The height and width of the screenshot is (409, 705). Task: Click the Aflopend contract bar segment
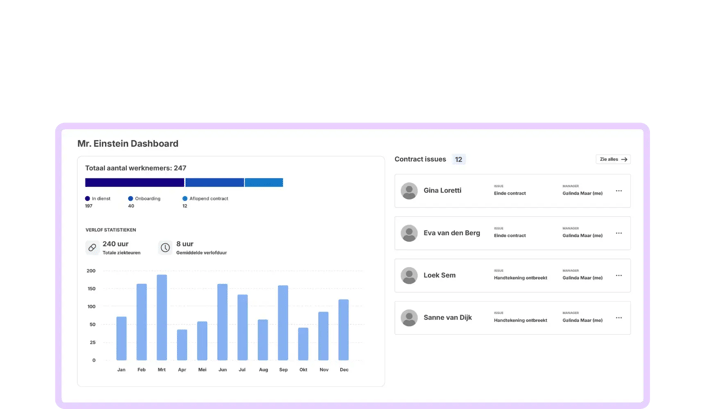[x=264, y=182]
